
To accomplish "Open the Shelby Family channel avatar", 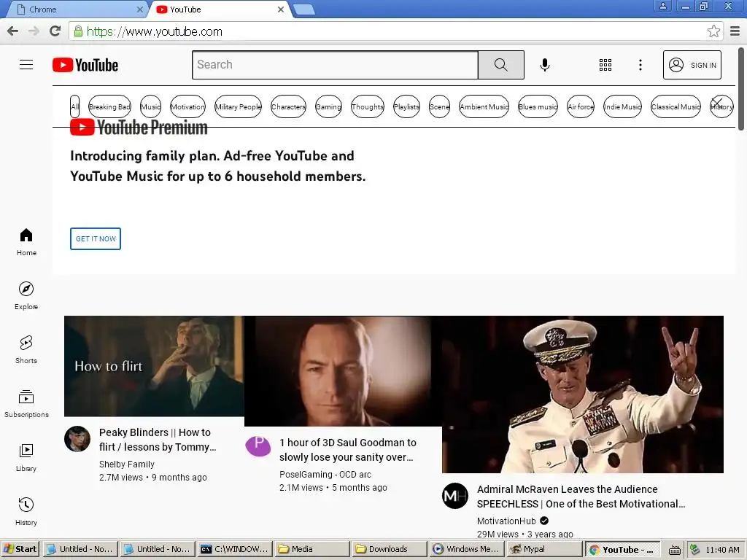I will (77, 438).
